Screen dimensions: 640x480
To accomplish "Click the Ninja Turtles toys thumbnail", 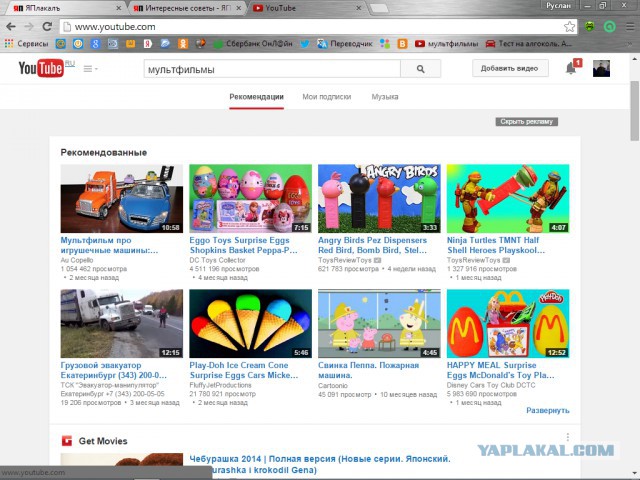I will 508,198.
